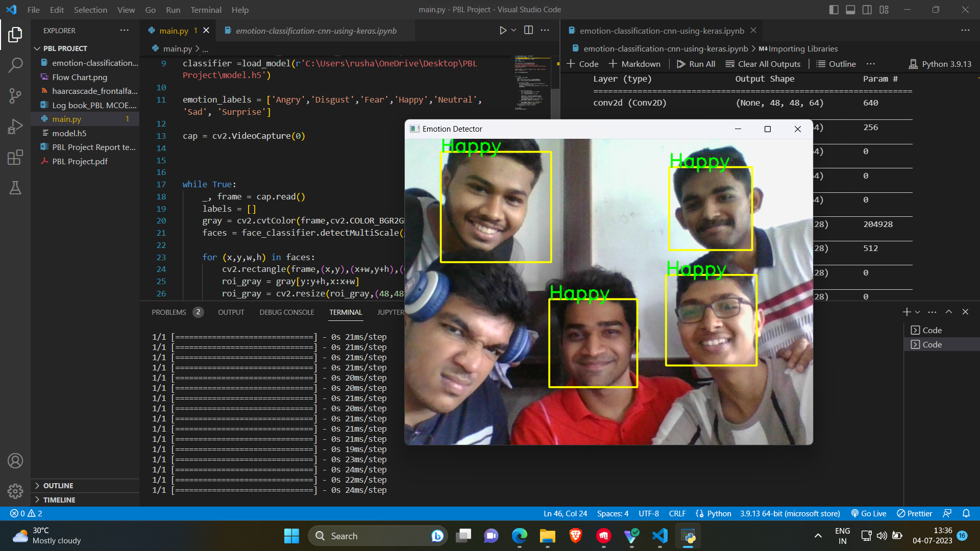Image resolution: width=980 pixels, height=551 pixels.
Task: Open the Extensions view
Action: (x=15, y=157)
